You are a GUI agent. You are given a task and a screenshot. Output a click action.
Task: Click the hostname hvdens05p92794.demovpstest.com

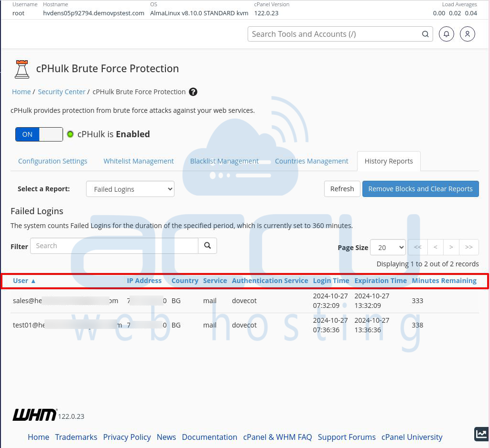click(94, 13)
